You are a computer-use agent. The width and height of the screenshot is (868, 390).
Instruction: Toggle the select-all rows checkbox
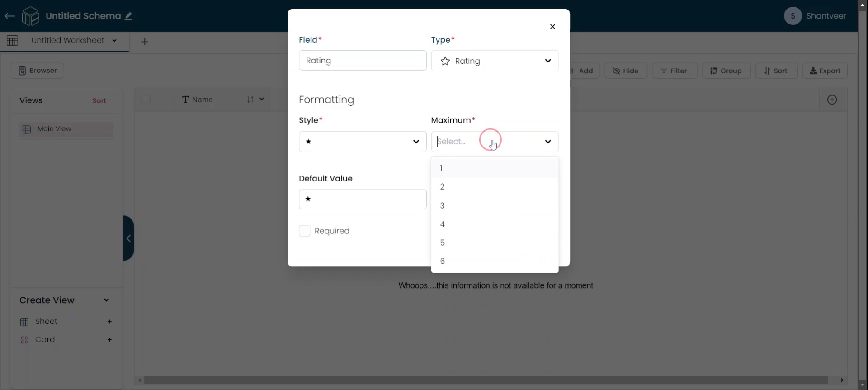146,100
